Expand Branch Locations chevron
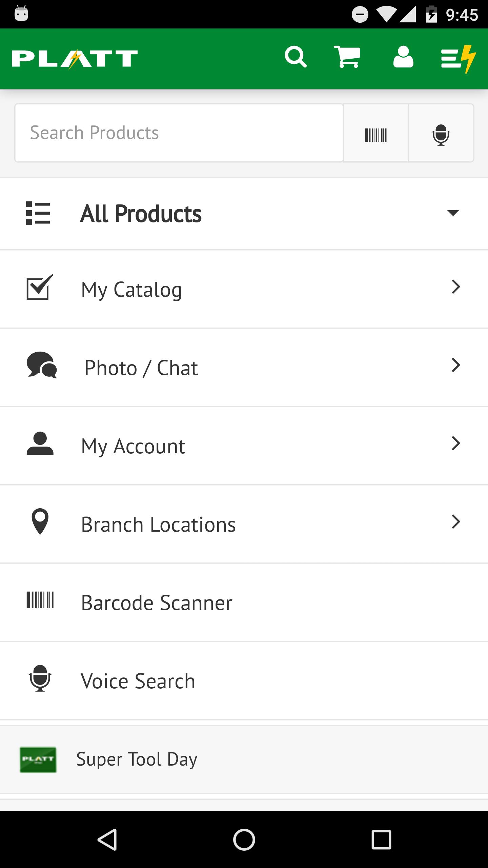 point(456,522)
